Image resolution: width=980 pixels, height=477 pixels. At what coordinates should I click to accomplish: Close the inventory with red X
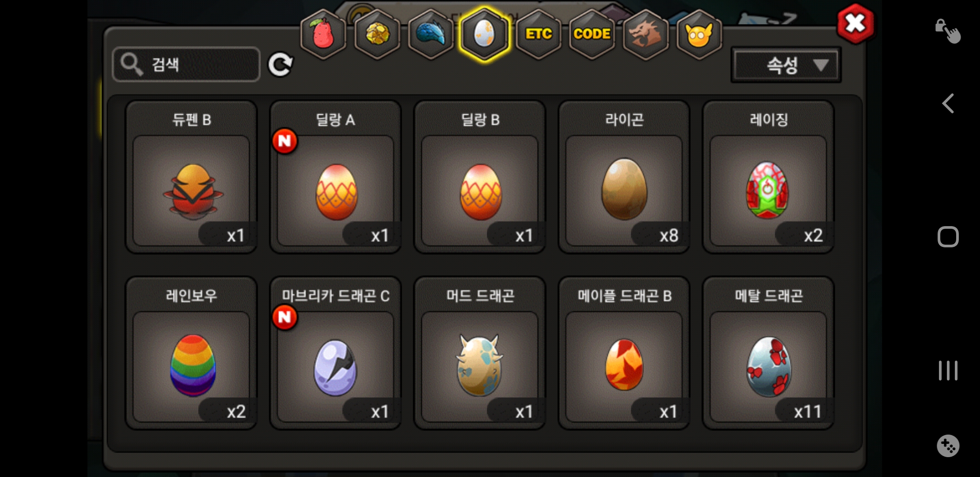855,23
